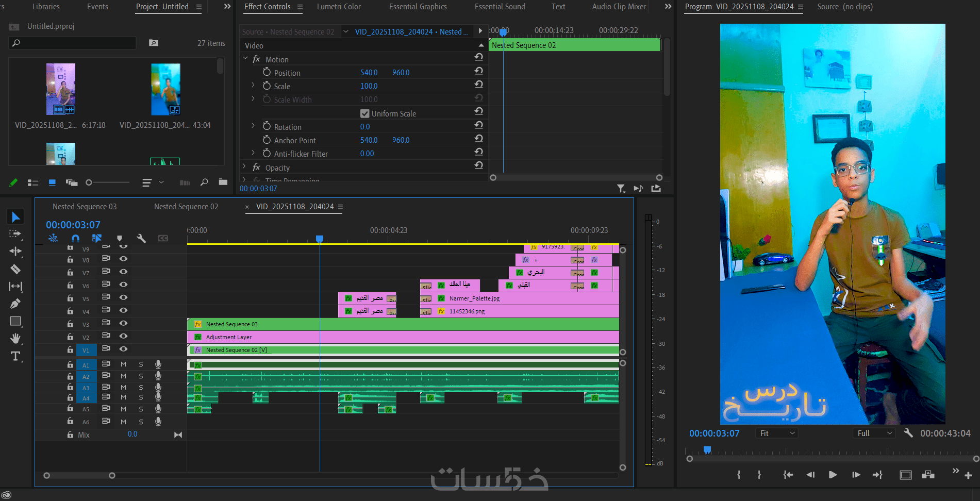Select the Razor tool

(15, 269)
